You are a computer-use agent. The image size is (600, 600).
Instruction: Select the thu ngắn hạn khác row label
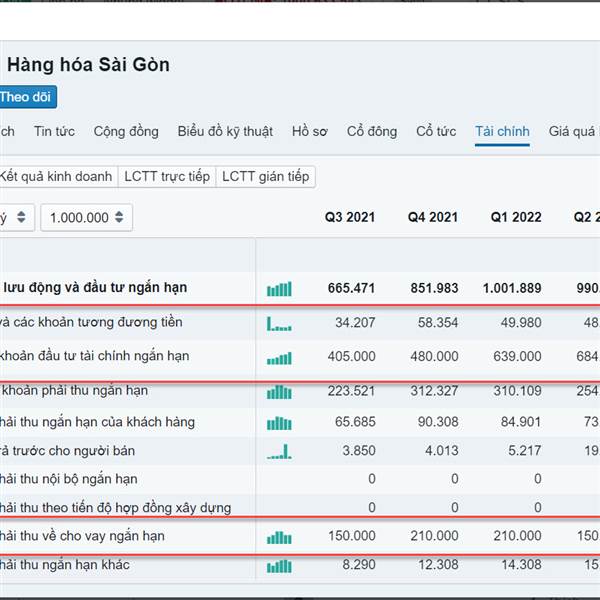65,565
